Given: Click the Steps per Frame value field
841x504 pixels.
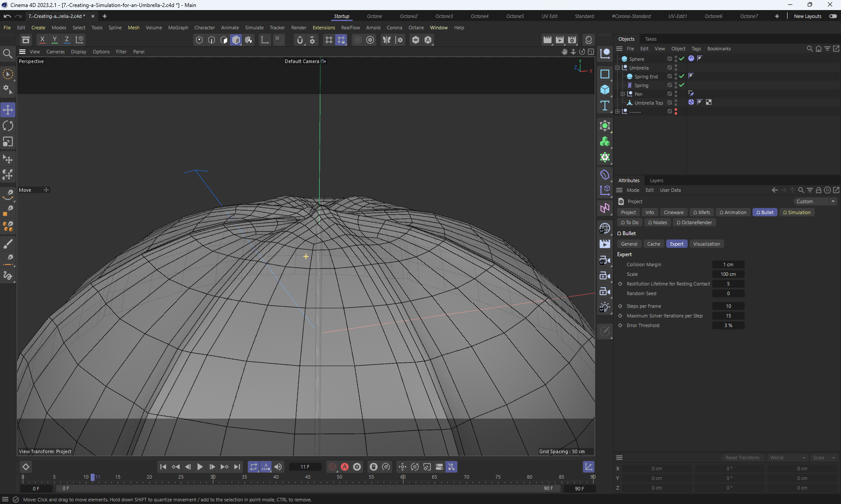Looking at the screenshot, I should tap(728, 306).
